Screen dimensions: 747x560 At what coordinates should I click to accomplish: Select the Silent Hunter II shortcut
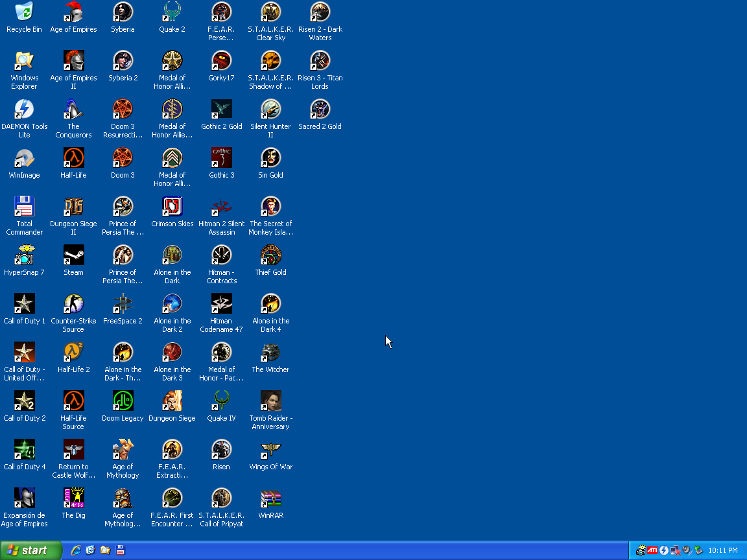coord(270,110)
